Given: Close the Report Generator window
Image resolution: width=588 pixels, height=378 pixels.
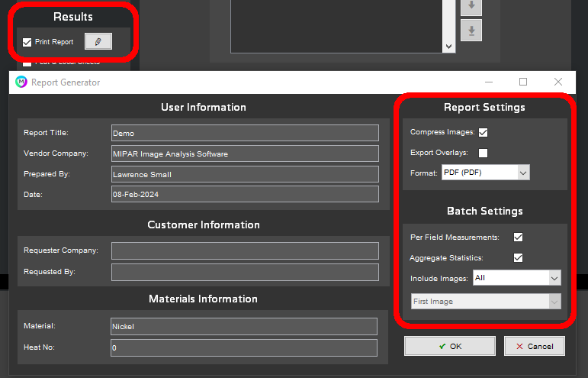Looking at the screenshot, I should (x=558, y=82).
